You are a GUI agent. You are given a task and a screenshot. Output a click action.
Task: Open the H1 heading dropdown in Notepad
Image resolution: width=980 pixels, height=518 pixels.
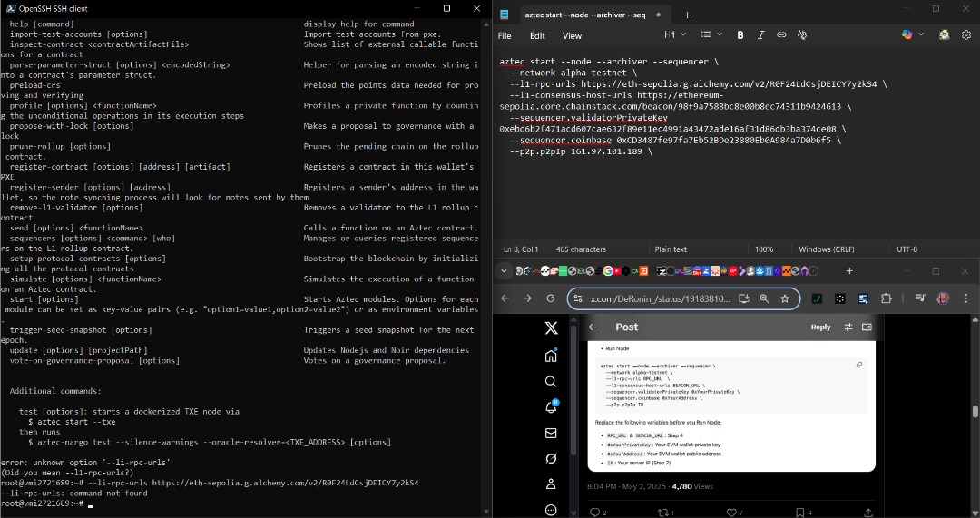click(x=675, y=35)
